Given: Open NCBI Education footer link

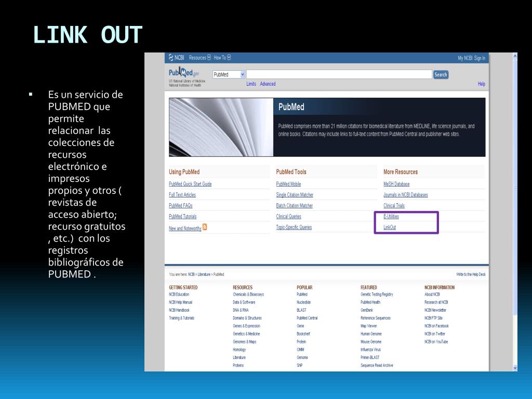Looking at the screenshot, I should pyautogui.click(x=179, y=295).
